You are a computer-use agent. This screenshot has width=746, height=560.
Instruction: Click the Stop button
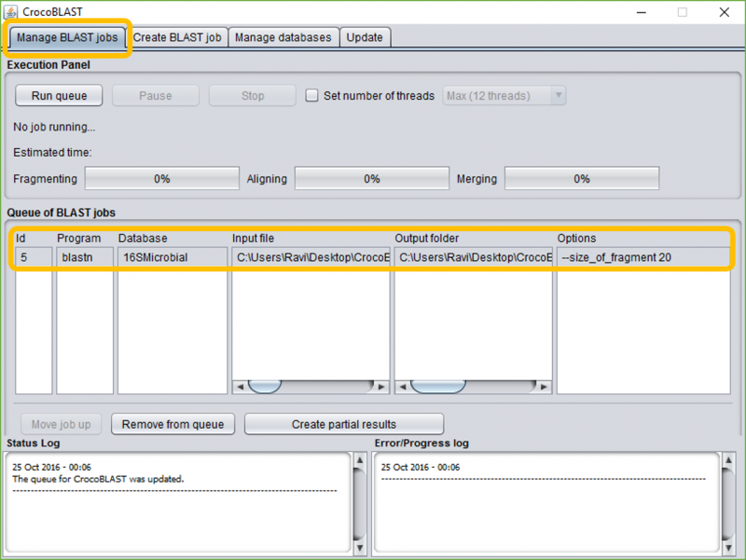(253, 96)
